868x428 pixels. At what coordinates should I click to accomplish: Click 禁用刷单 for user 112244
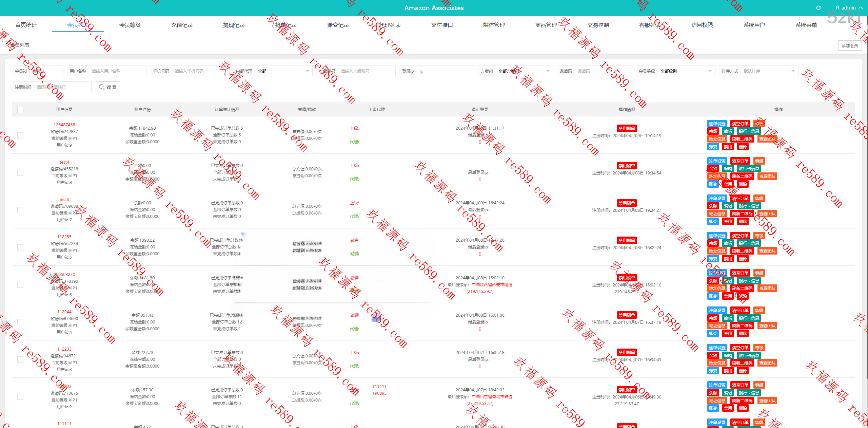[627, 315]
